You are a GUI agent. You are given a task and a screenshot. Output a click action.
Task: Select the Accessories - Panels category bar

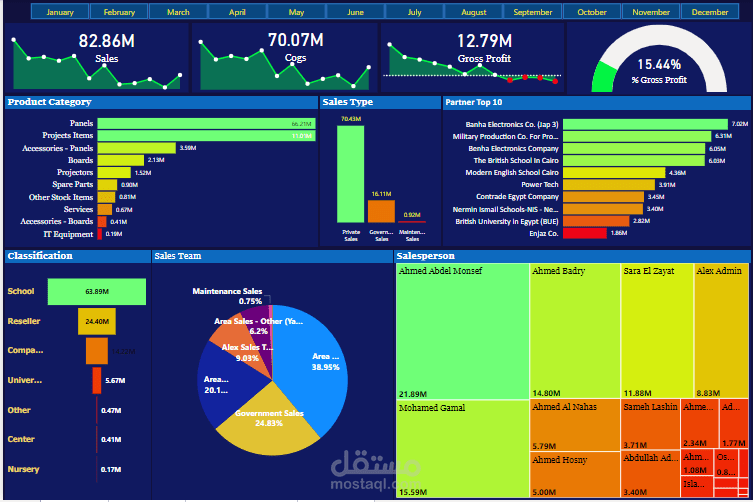(x=136, y=148)
